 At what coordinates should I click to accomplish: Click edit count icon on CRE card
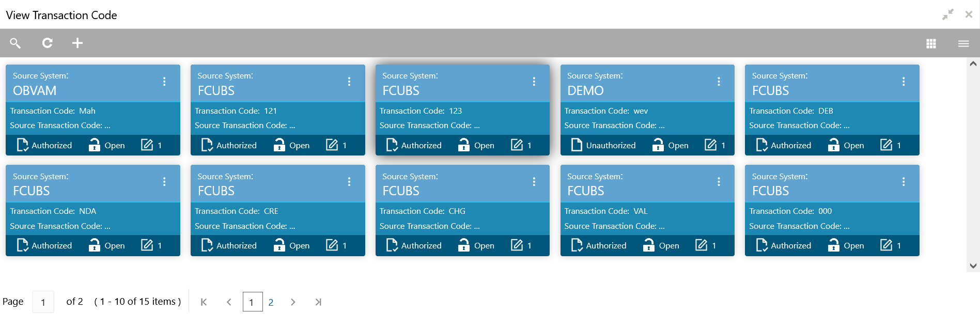(332, 245)
